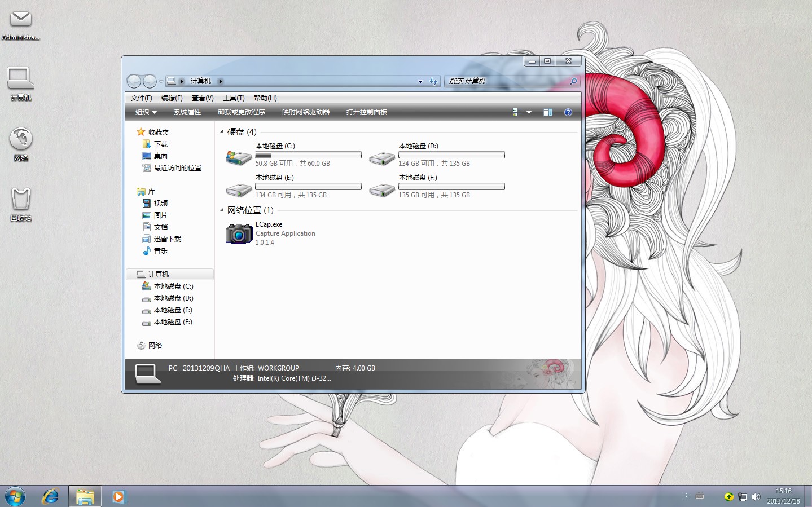Expand the address bar history dropdown
812x507 pixels.
click(420, 82)
